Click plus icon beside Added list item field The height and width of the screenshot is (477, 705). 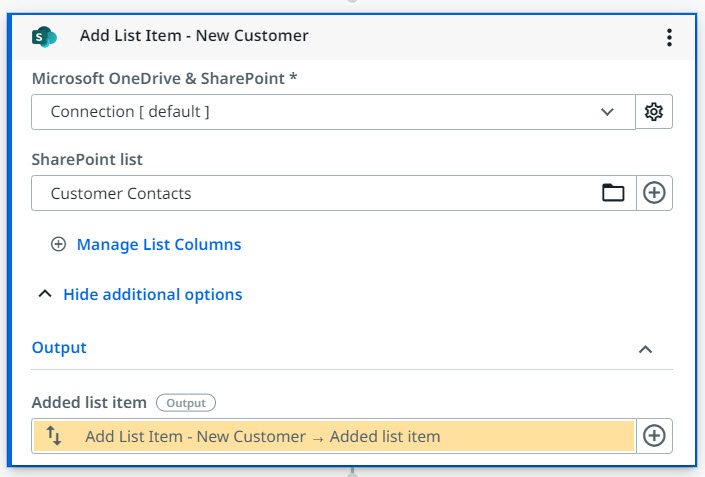point(654,436)
